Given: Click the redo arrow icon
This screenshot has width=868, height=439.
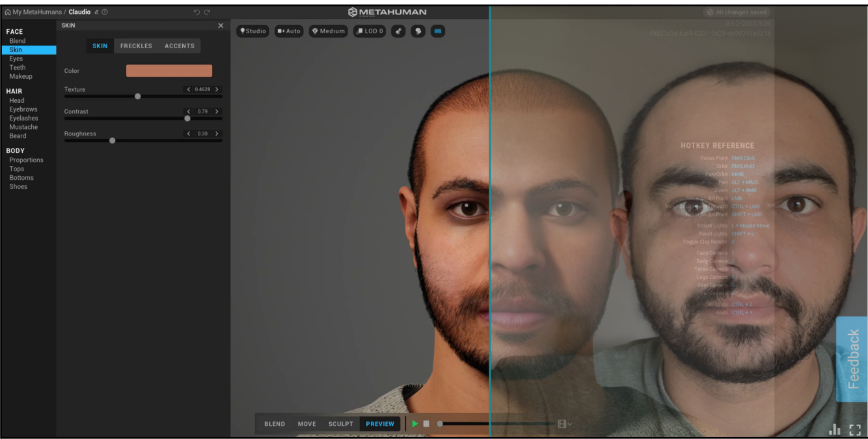Looking at the screenshot, I should (207, 12).
